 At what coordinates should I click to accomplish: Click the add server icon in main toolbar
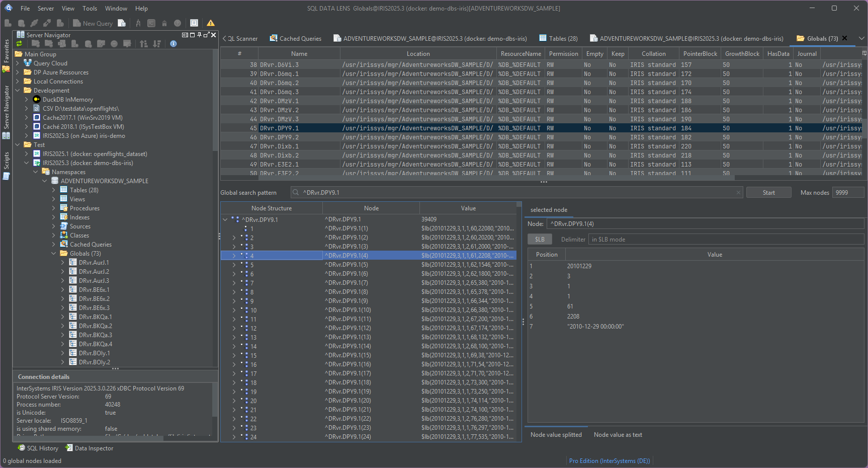coord(8,23)
